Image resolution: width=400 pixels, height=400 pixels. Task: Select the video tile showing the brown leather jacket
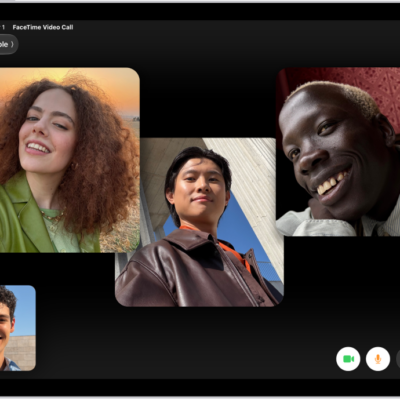[x=199, y=222]
